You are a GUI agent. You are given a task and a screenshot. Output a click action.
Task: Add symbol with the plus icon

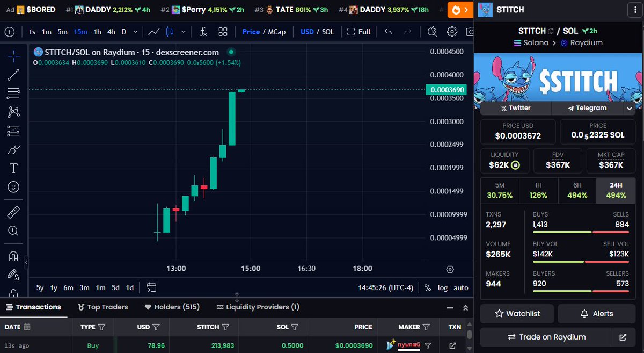tap(10, 32)
